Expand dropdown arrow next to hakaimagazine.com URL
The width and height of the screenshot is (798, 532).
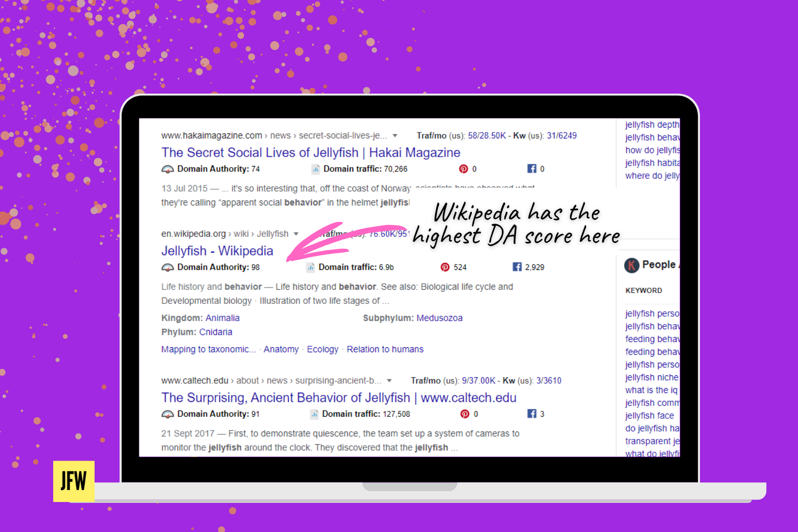point(395,135)
